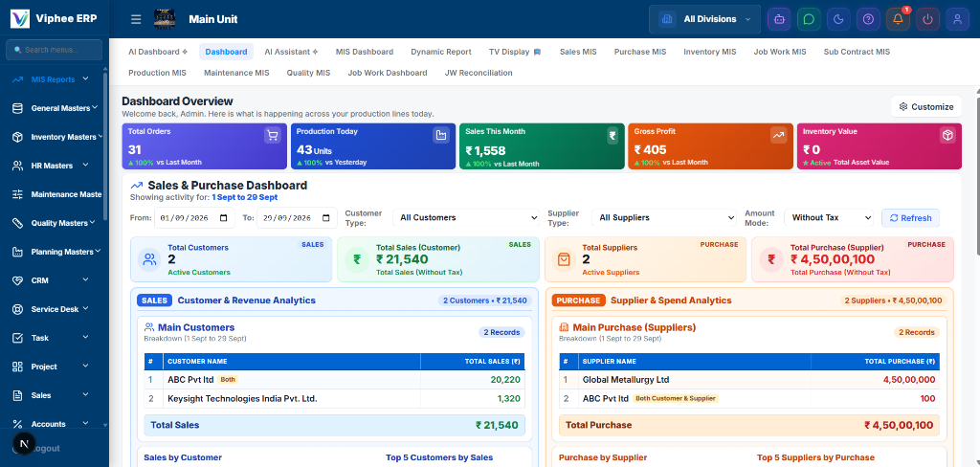
Task: Open the chat message icon
Action: pos(809,19)
